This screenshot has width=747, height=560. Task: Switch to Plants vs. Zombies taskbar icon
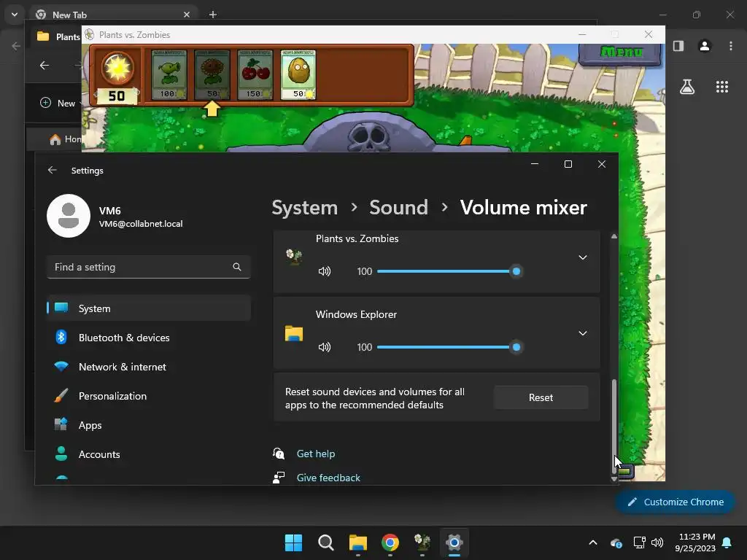pyautogui.click(x=422, y=542)
